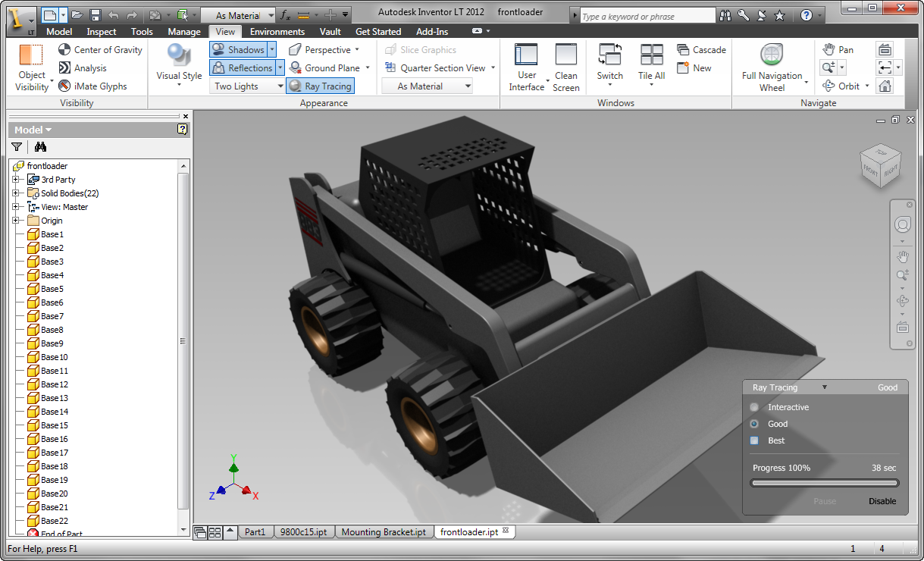Toggle the Ray Tracing button in ribbon
This screenshot has height=561, width=924.
point(320,86)
